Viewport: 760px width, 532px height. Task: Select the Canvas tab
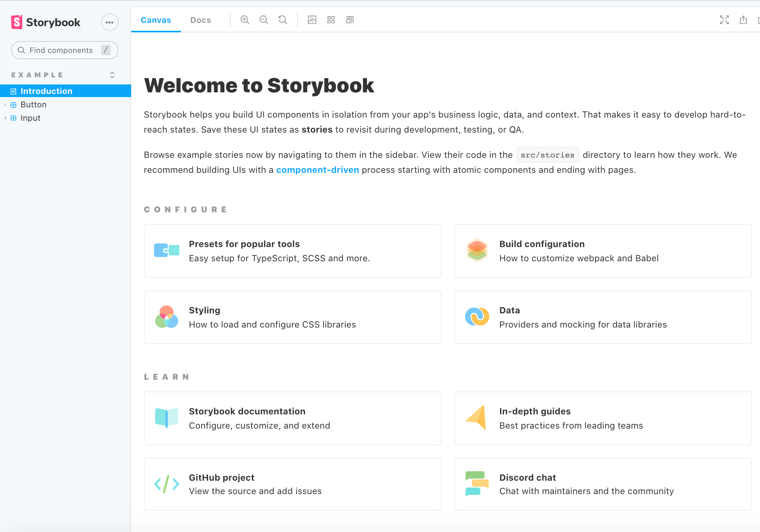156,20
